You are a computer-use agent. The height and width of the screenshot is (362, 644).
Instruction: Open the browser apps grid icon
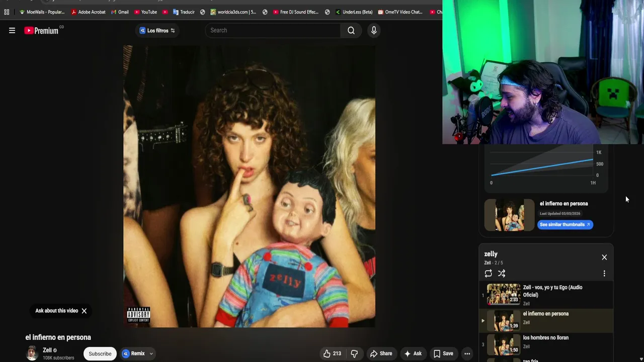coord(7,12)
